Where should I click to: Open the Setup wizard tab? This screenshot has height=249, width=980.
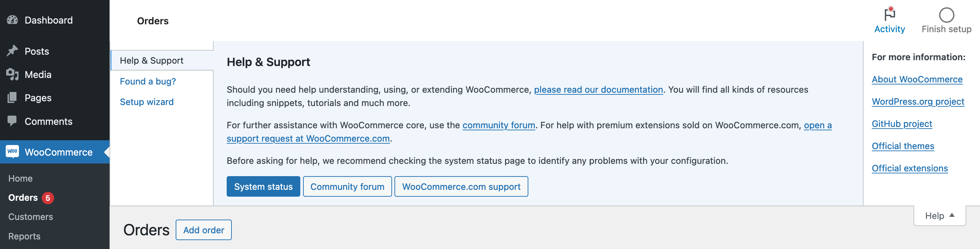(x=147, y=102)
